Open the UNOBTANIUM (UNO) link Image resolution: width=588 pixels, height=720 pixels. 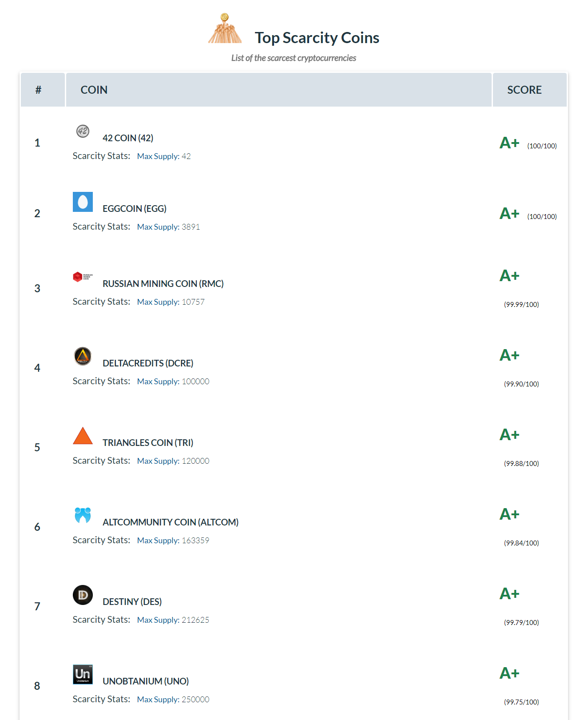[146, 681]
